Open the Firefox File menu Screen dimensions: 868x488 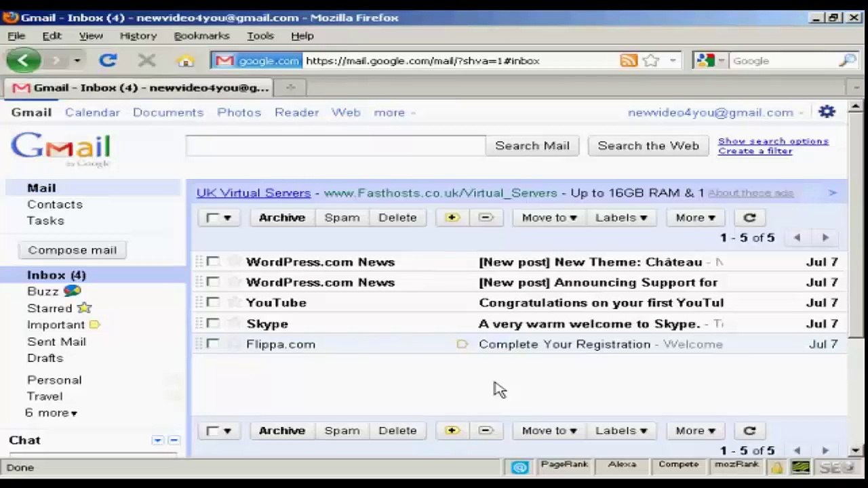tap(16, 36)
